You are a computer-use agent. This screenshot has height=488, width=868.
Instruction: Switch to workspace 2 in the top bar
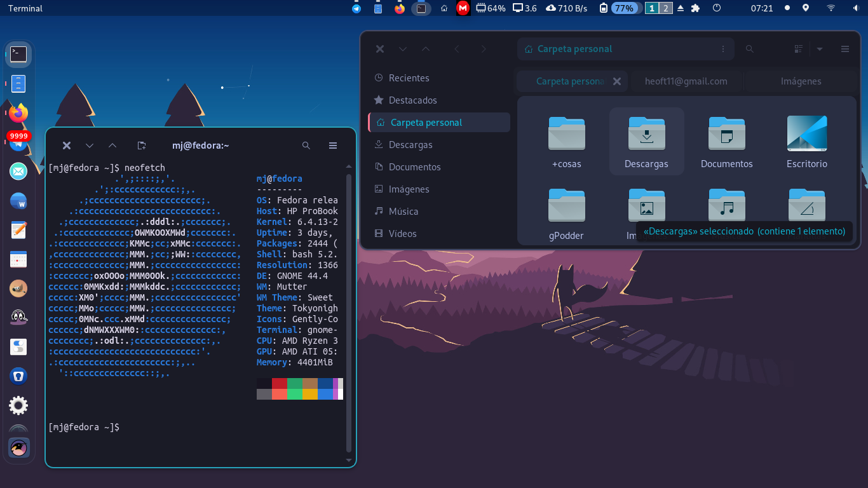(665, 8)
